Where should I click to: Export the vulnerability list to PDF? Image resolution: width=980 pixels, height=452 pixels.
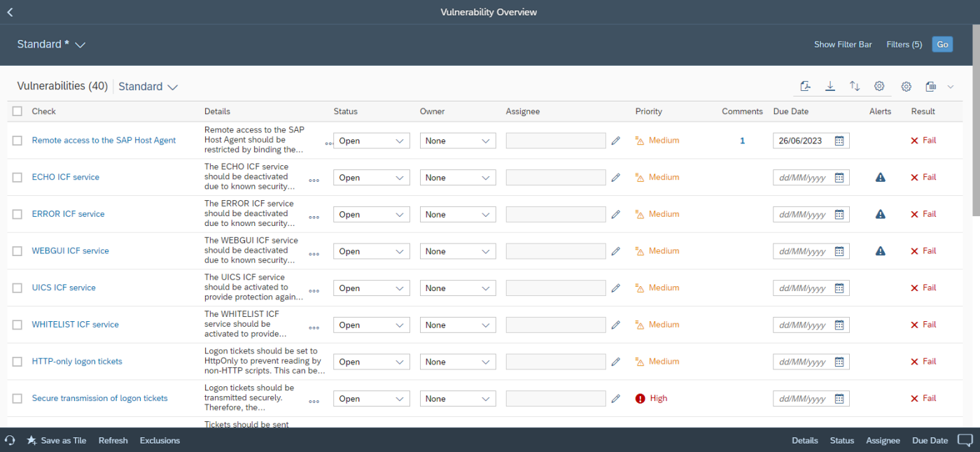(805, 86)
